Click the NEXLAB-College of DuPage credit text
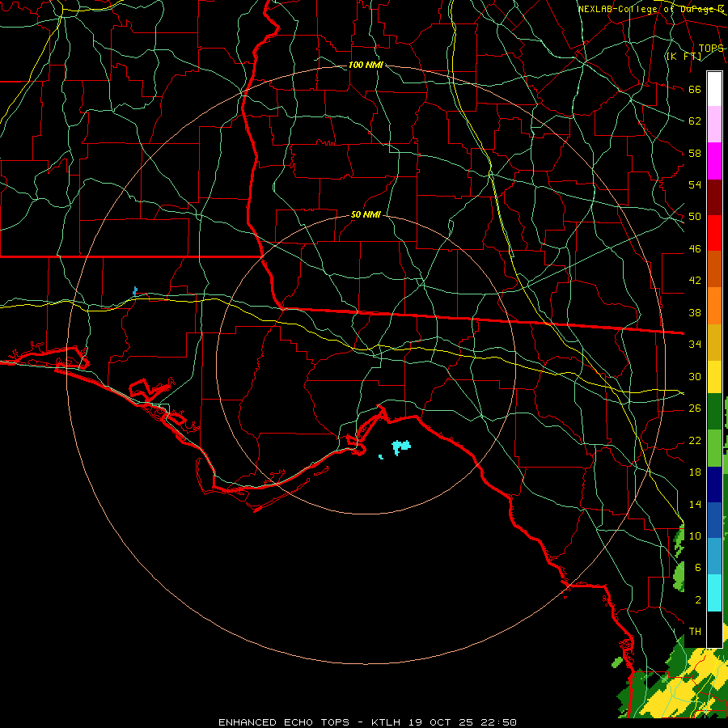The height and width of the screenshot is (728, 728). (651, 9)
